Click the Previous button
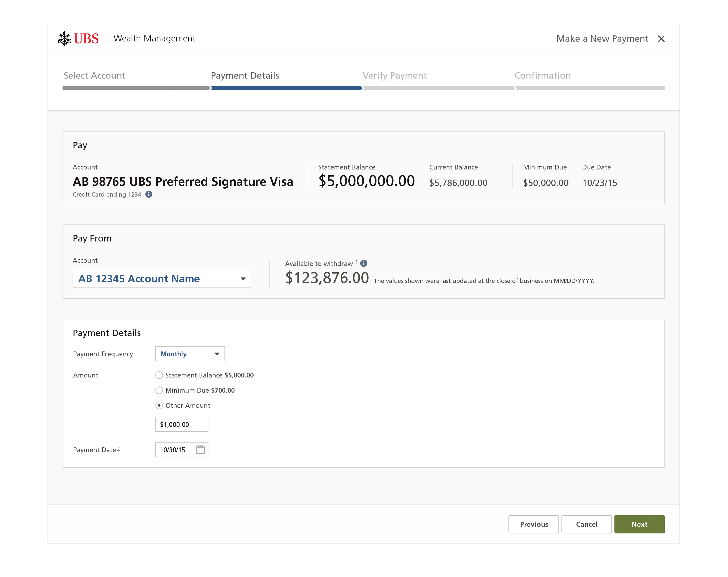728x577 pixels. click(533, 524)
